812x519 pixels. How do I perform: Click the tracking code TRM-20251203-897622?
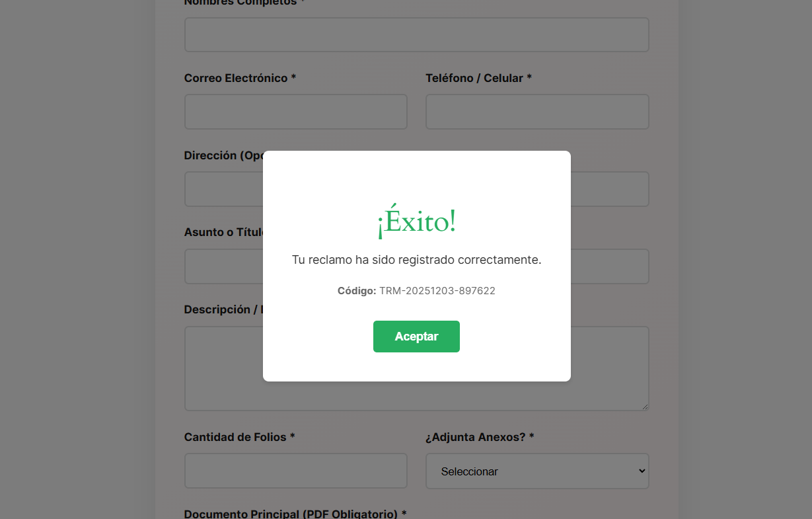point(437,291)
